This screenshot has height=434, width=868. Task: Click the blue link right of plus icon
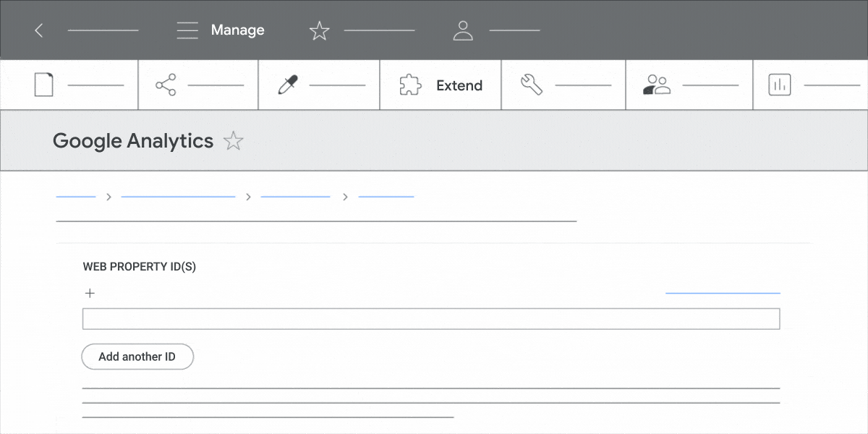tap(723, 293)
